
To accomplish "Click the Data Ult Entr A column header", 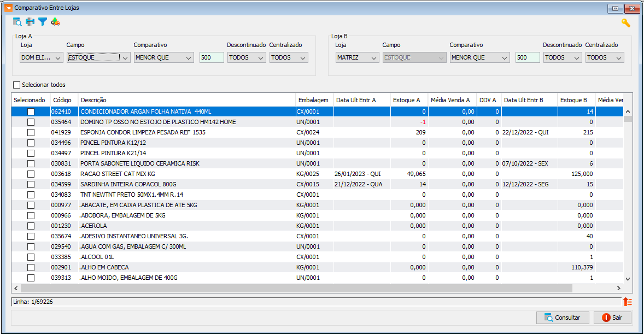I will point(362,100).
